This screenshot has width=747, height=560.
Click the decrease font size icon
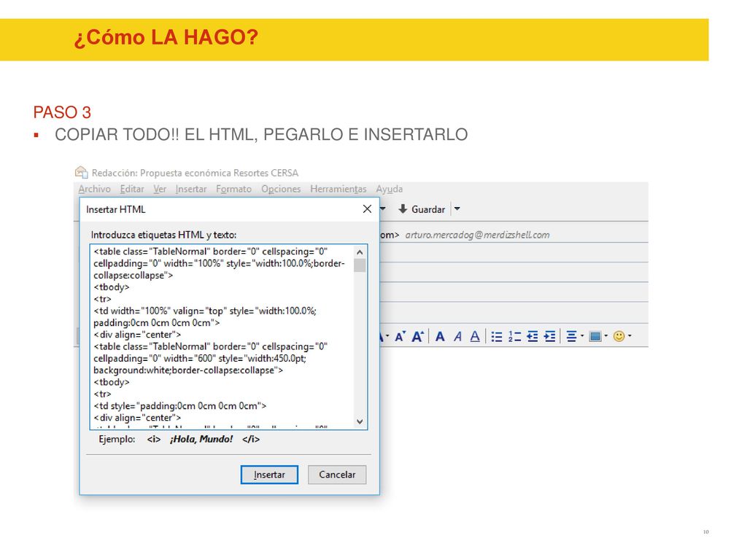click(400, 337)
